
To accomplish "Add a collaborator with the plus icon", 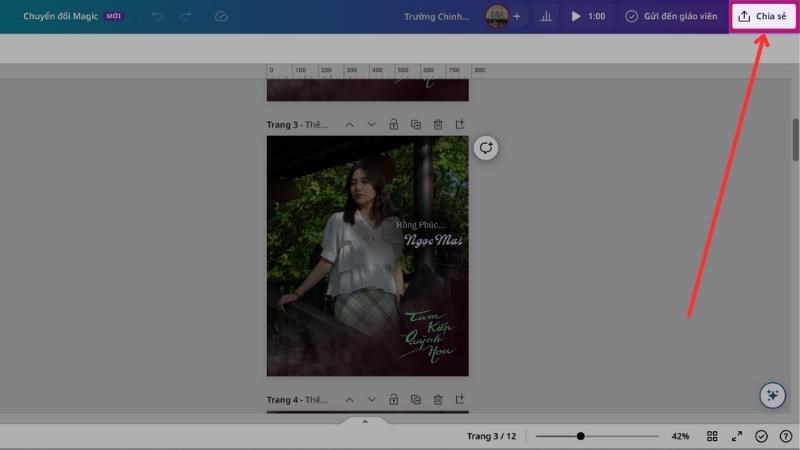I will (516, 16).
